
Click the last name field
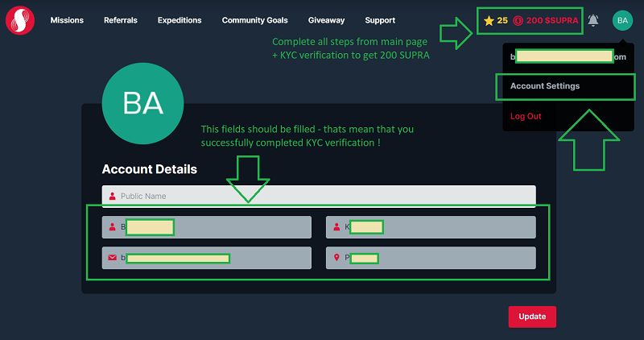pos(431,227)
